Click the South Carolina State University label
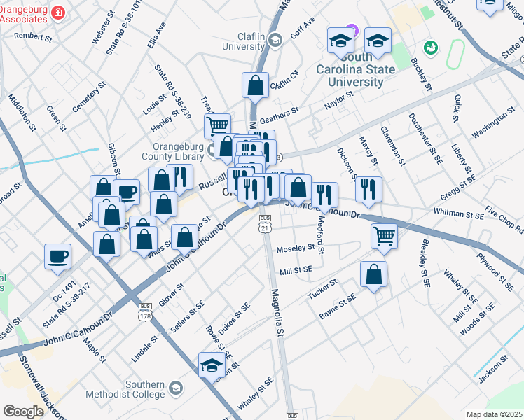This screenshot has height=420, width=524. tap(356, 69)
